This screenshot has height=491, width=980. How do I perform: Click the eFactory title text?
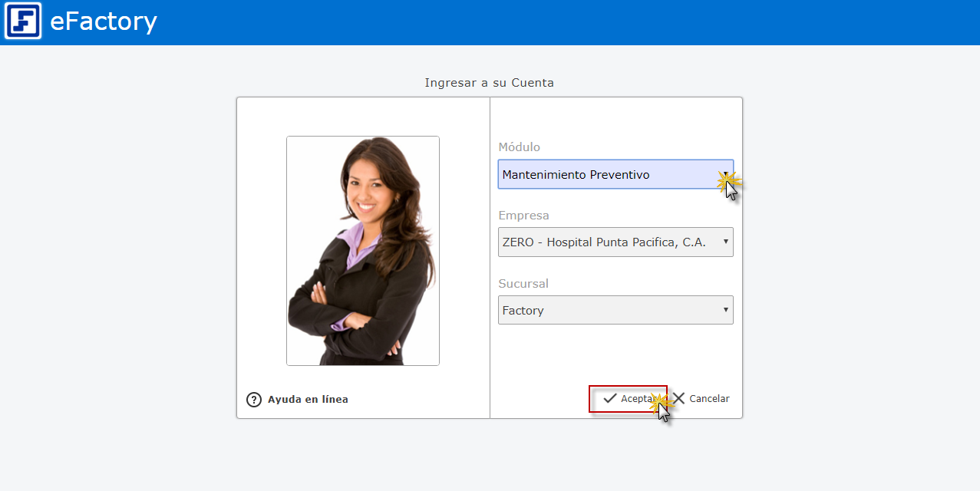pos(104,21)
